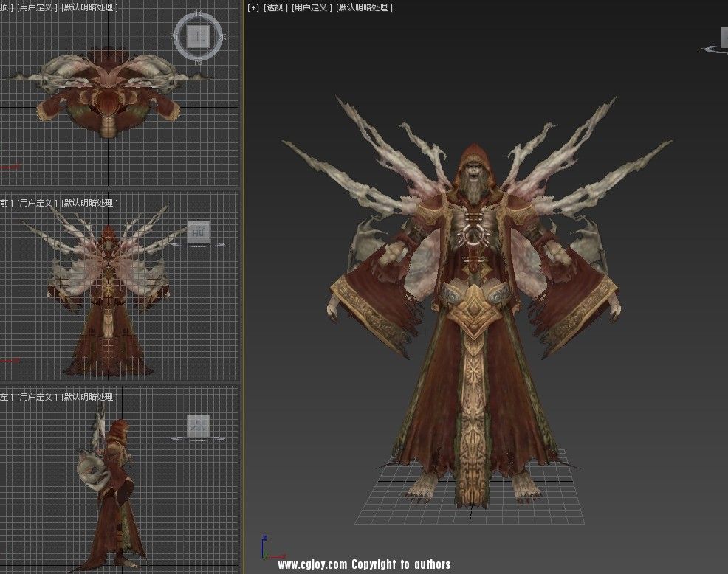Open the 透视 point-of-view viewport menu
728x574 pixels.
click(x=275, y=7)
